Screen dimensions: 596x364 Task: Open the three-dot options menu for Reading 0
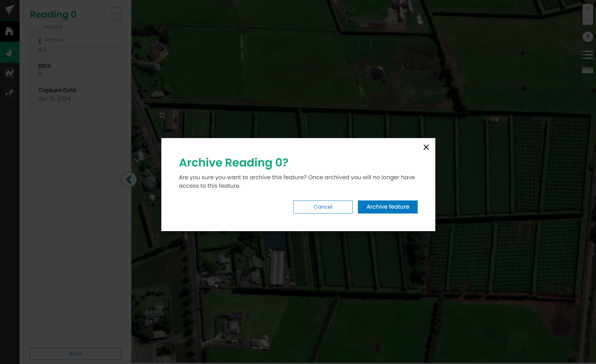point(116,14)
